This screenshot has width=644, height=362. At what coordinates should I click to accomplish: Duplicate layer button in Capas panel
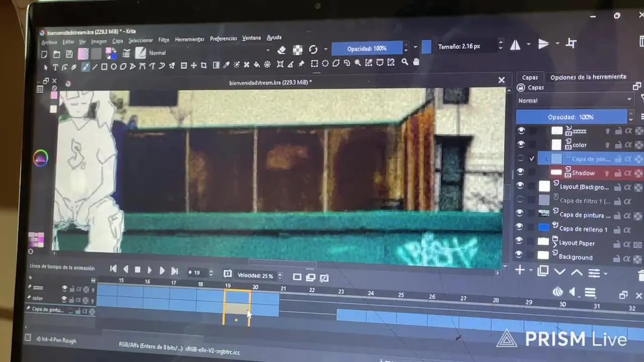point(542,271)
